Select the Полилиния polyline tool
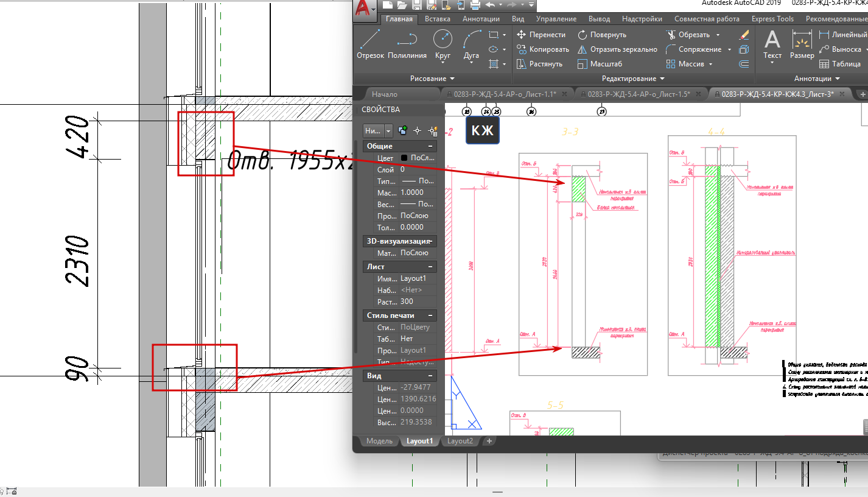868x497 pixels. coord(407,44)
